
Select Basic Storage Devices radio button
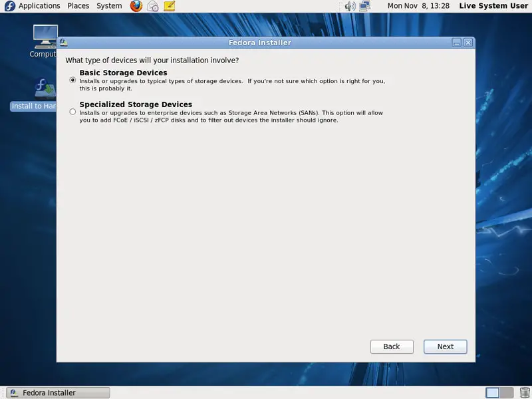click(x=72, y=80)
